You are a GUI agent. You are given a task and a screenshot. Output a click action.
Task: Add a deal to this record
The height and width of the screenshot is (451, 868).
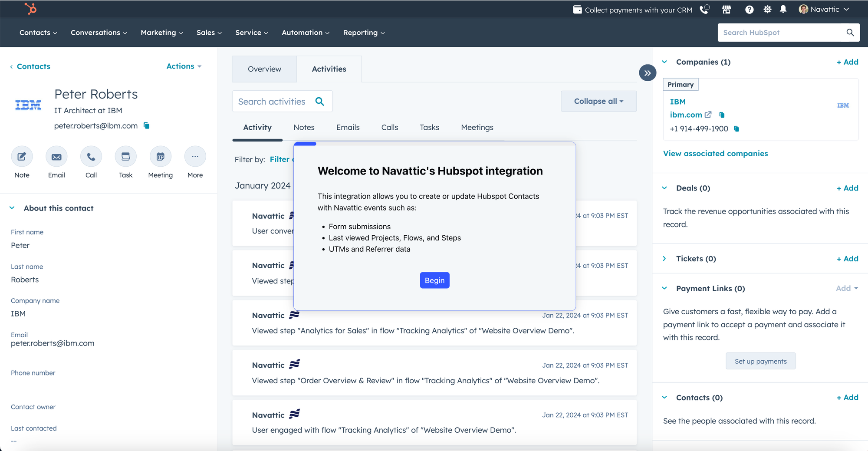(847, 188)
